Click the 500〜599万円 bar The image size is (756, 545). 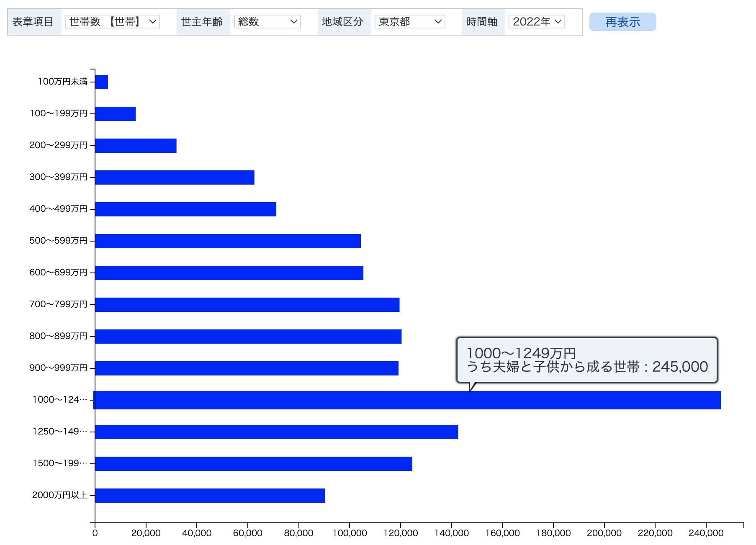point(228,241)
